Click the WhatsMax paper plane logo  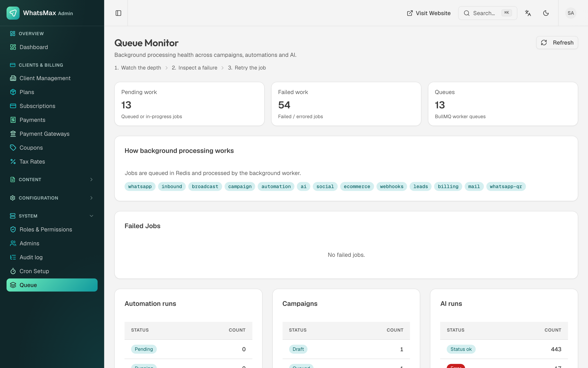click(13, 13)
